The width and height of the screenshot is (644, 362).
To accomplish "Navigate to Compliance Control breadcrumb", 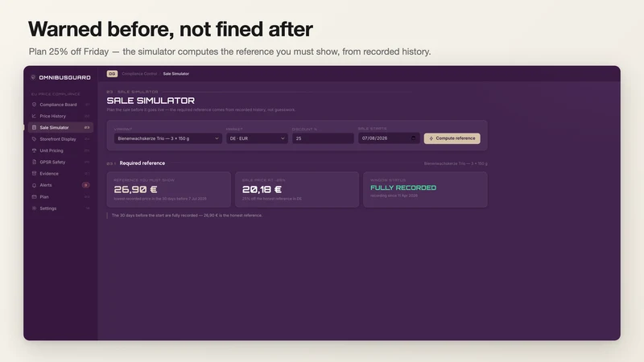I will (x=139, y=74).
